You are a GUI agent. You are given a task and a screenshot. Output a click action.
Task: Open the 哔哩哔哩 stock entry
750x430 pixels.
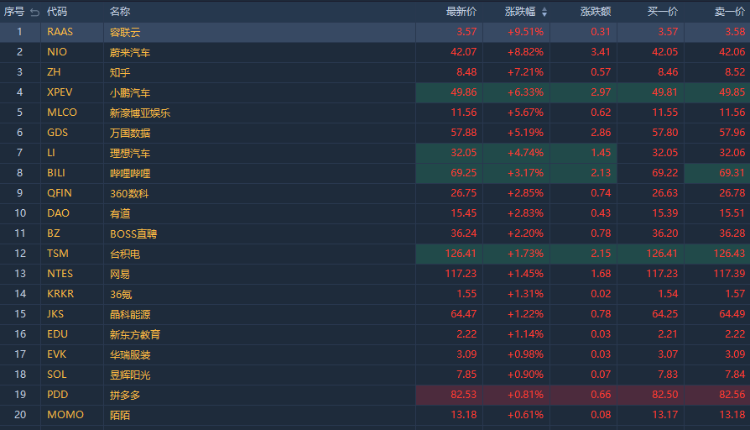pyautogui.click(x=130, y=173)
